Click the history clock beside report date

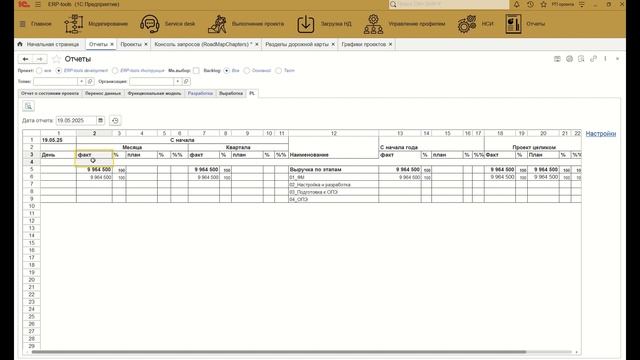click(x=115, y=120)
